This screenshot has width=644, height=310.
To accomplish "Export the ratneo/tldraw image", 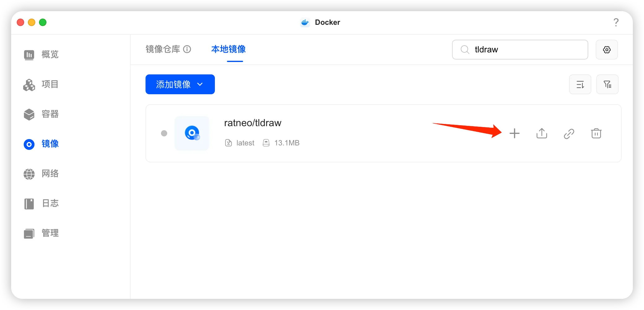I will coord(542,133).
